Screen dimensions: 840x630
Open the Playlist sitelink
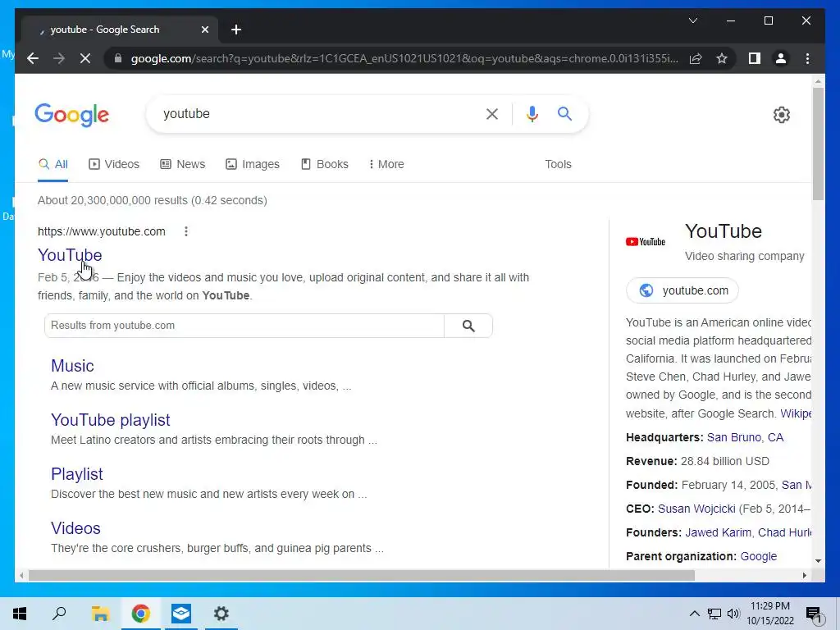point(76,474)
